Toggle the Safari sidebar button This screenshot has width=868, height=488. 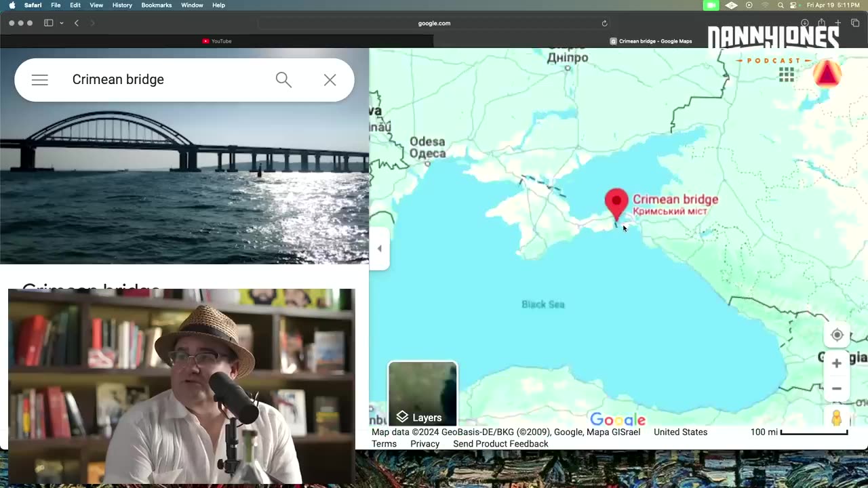[48, 23]
